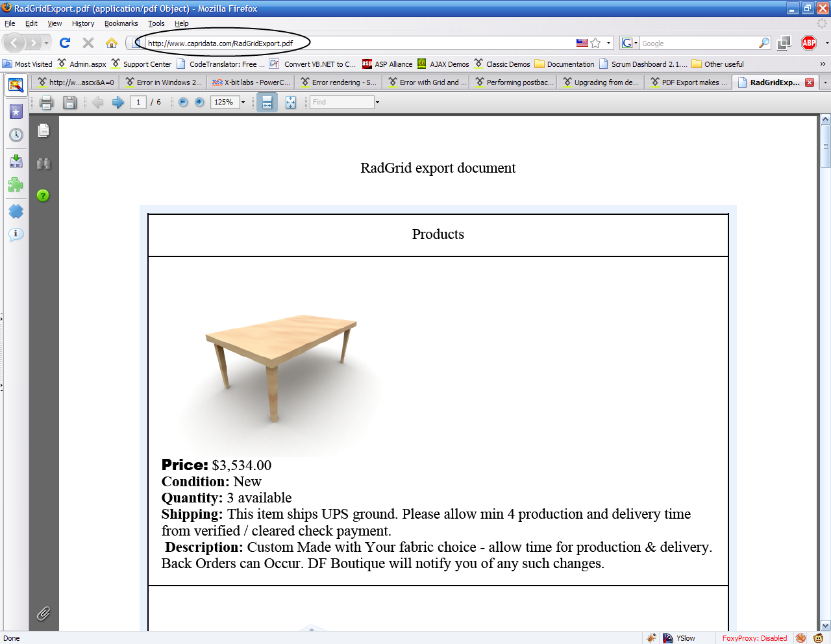
Task: Go to the next PDF page
Action: click(x=118, y=102)
